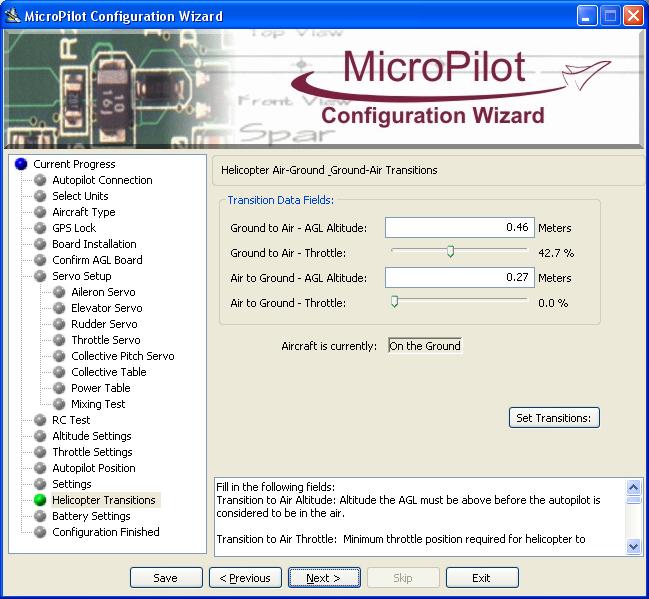
Task: Select Autopilot Connection step in tree
Action: pos(102,180)
